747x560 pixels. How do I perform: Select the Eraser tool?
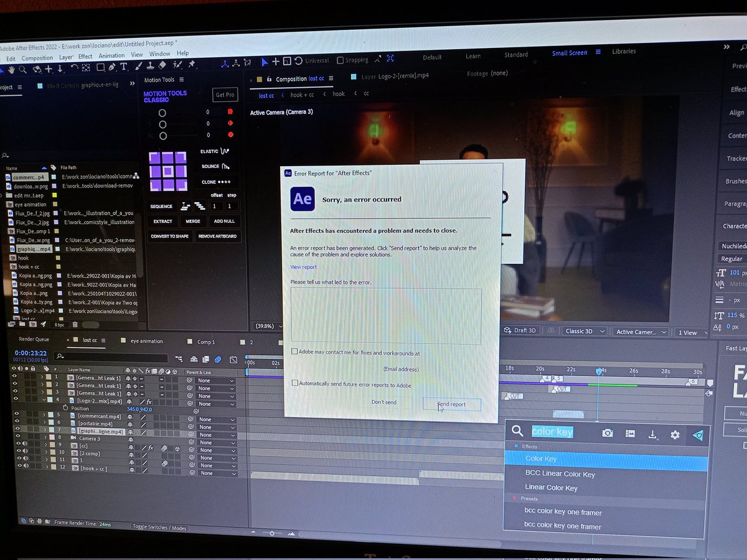coord(162,65)
